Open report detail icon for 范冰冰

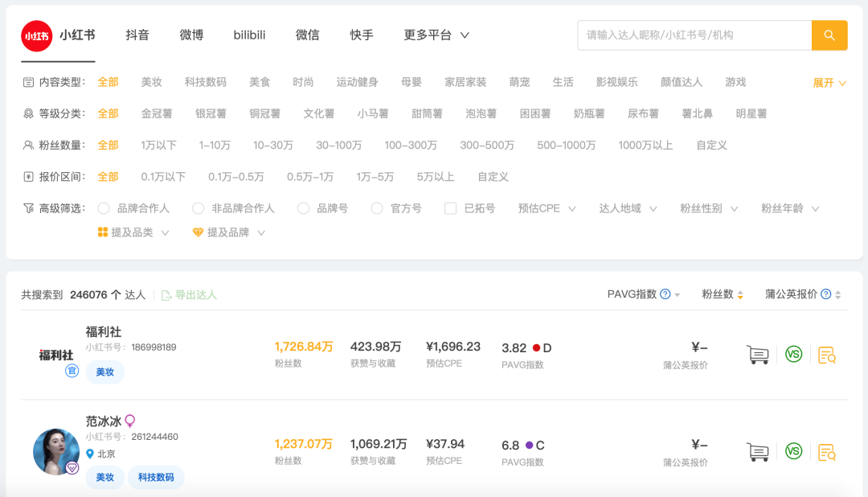click(826, 452)
